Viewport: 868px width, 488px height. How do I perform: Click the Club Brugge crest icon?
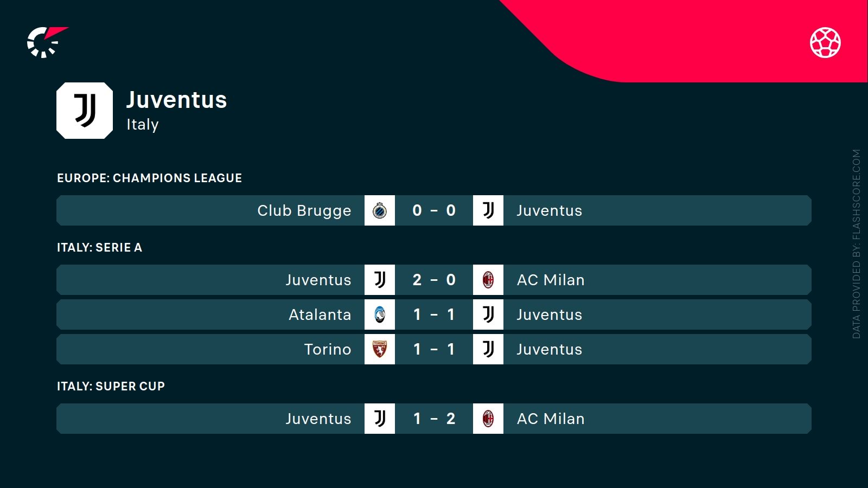click(380, 210)
